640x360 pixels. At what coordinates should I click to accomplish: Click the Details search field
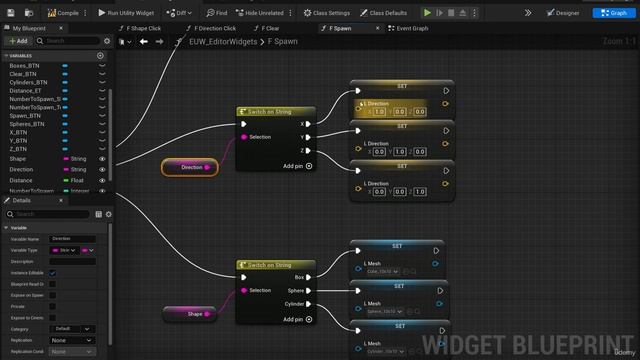[x=48, y=214]
